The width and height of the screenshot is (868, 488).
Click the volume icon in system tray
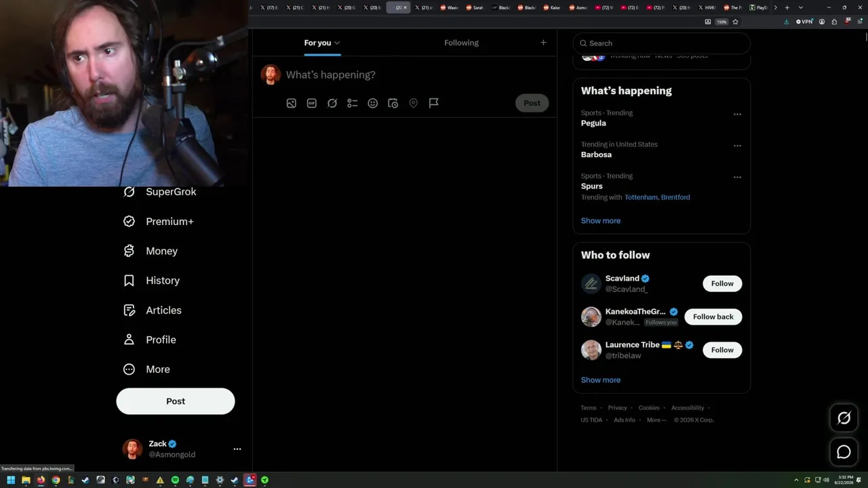[x=826, y=480]
